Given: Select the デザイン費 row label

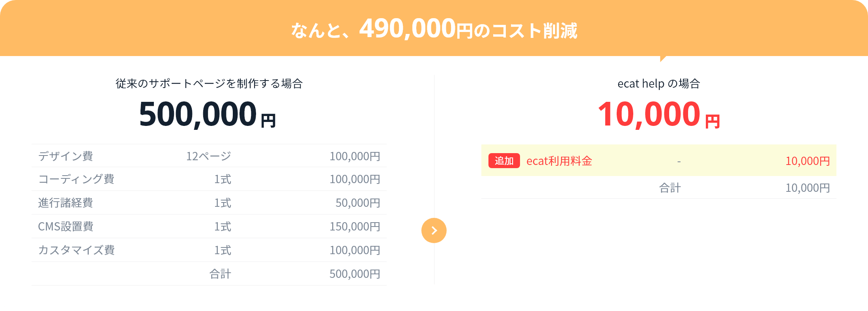Looking at the screenshot, I should (x=65, y=156).
